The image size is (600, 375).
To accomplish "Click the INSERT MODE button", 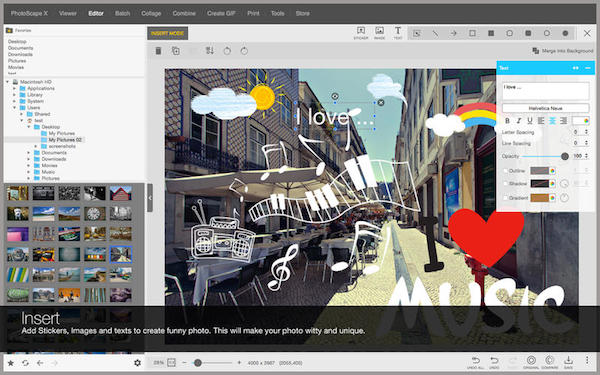I will pyautogui.click(x=168, y=33).
